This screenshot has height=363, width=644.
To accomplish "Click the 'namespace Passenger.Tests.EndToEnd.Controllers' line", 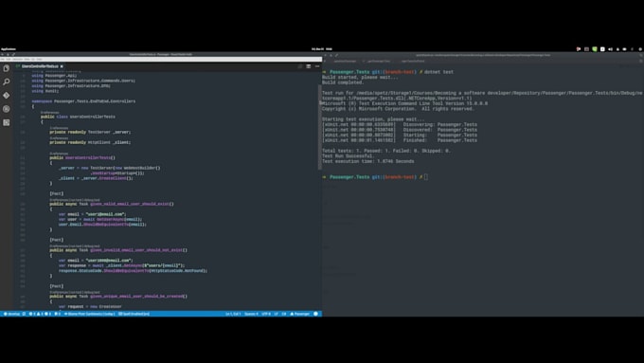I will pos(83,101).
